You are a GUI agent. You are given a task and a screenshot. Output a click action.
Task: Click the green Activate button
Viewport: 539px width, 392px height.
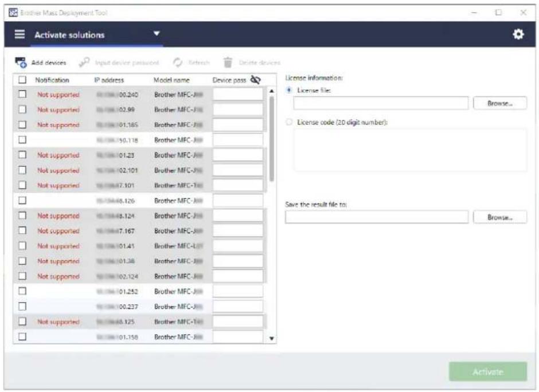[x=488, y=371]
